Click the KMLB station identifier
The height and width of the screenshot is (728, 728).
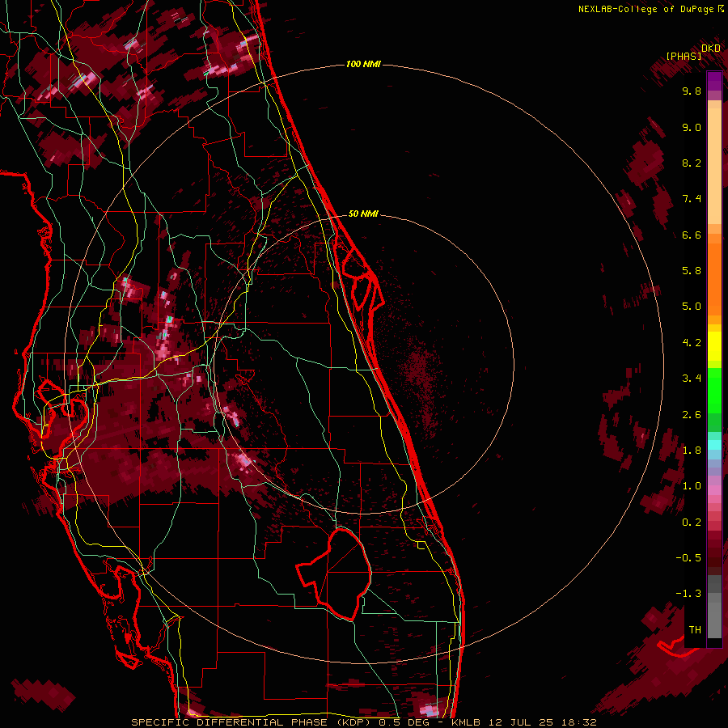[x=466, y=722]
